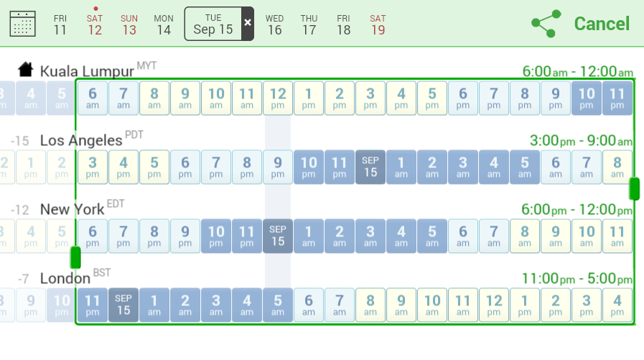644x360 pixels.
Task: Click the New York SEP 15 date cell
Action: tap(277, 236)
